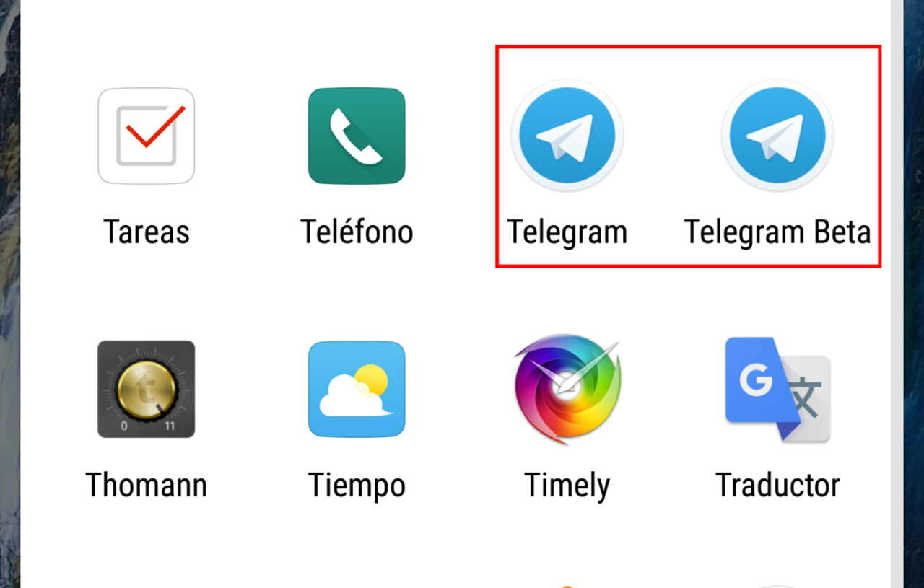924x588 pixels.
Task: Tap the Tiempo weather cloud icon
Action: coord(357,389)
